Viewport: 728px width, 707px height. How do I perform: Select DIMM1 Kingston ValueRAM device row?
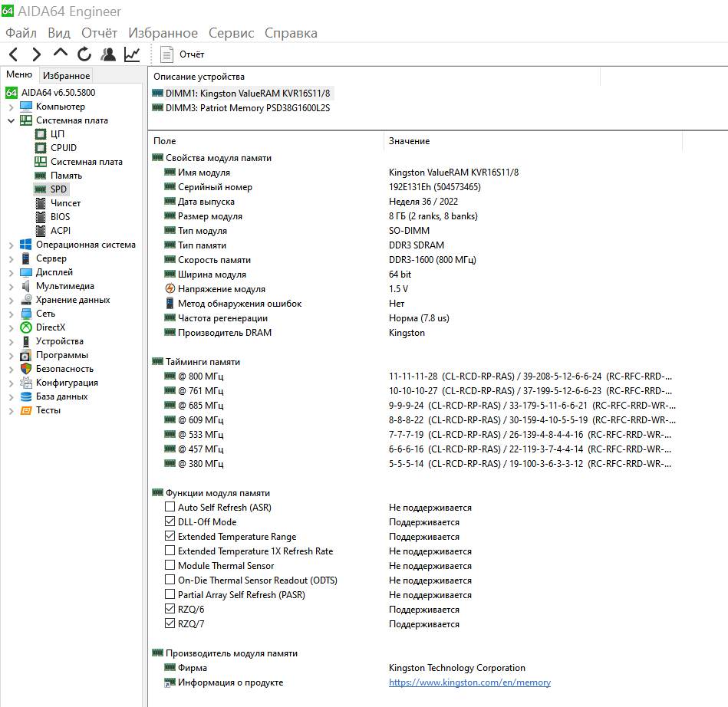pyautogui.click(x=242, y=94)
